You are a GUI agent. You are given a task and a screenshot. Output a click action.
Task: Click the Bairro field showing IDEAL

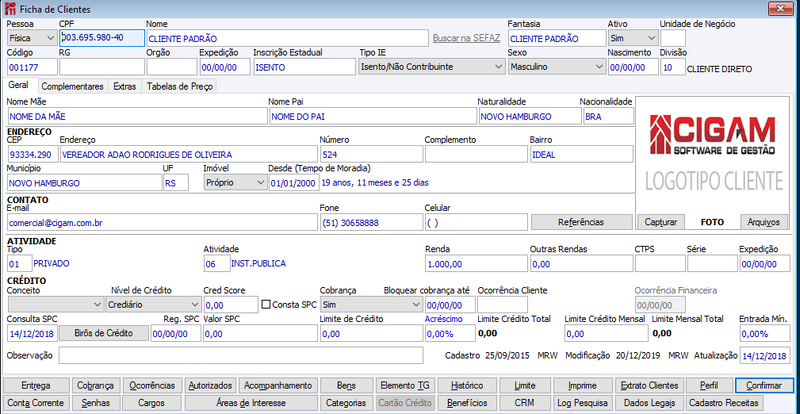[582, 154]
